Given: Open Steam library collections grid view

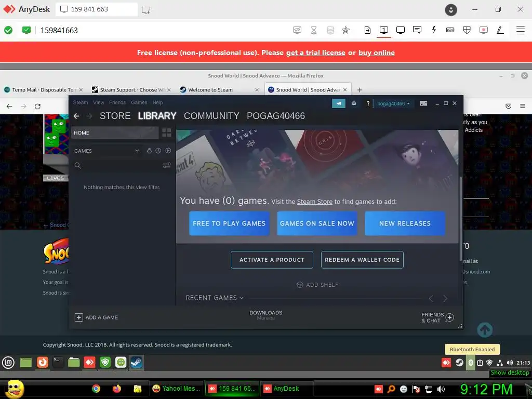Looking at the screenshot, I should click(x=167, y=132).
